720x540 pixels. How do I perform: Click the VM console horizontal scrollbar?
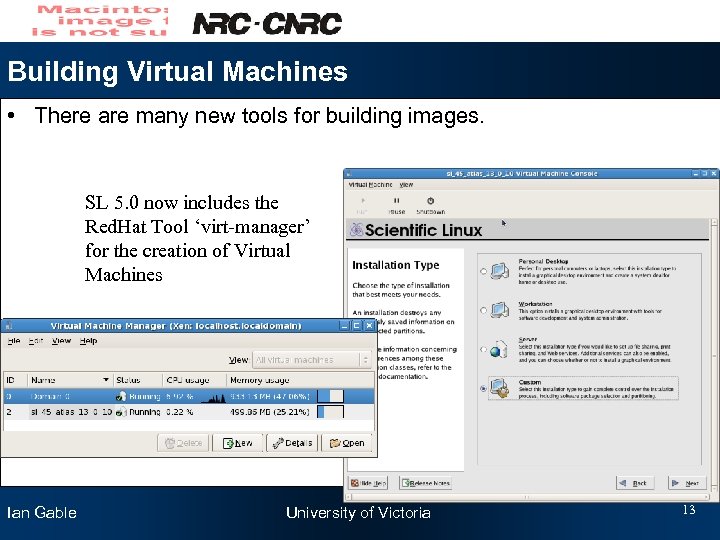pyautogui.click(x=528, y=497)
